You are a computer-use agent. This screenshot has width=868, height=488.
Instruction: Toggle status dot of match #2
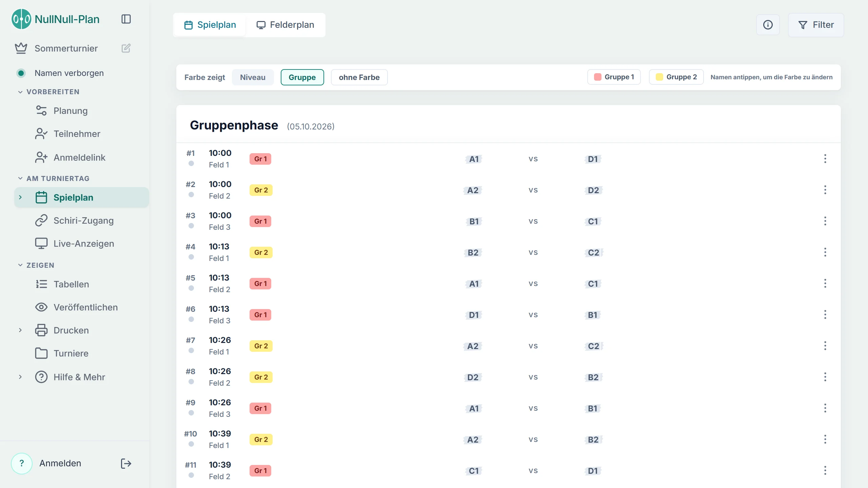point(191,195)
